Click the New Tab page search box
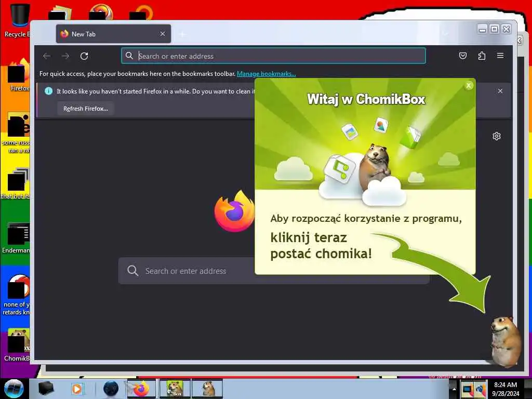This screenshot has height=399, width=532. point(273,271)
